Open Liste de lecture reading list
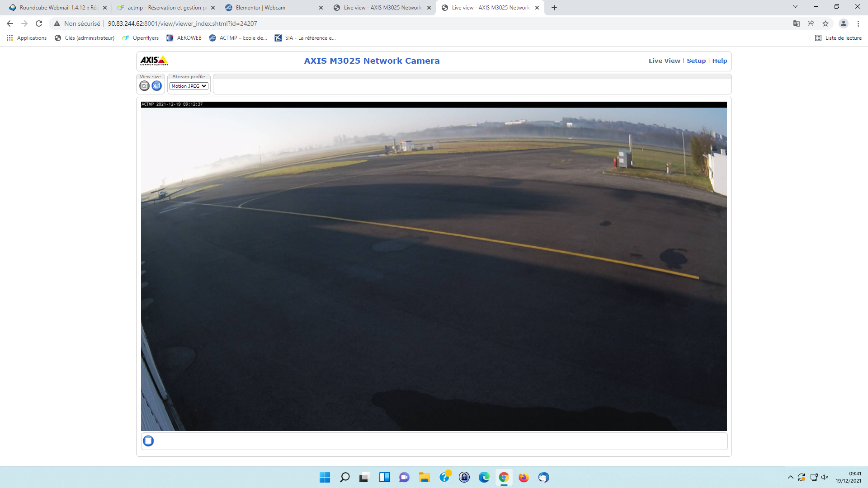This screenshot has height=488, width=868. pyautogui.click(x=838, y=38)
